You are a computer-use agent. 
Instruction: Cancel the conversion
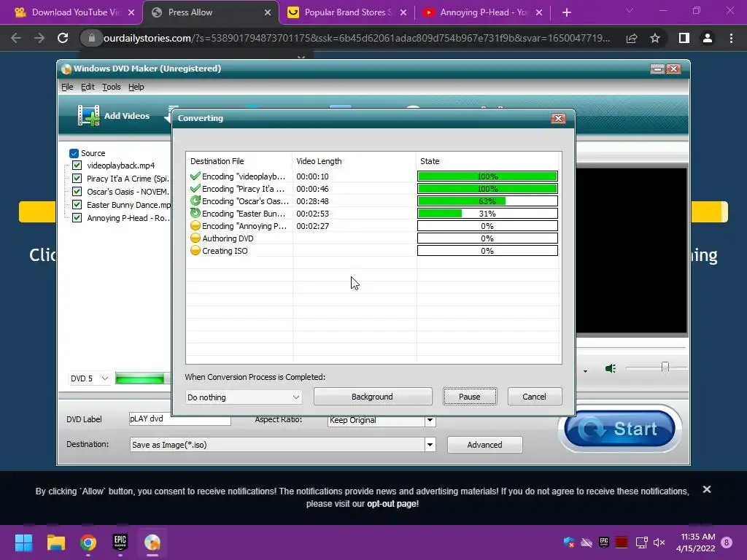coord(535,397)
